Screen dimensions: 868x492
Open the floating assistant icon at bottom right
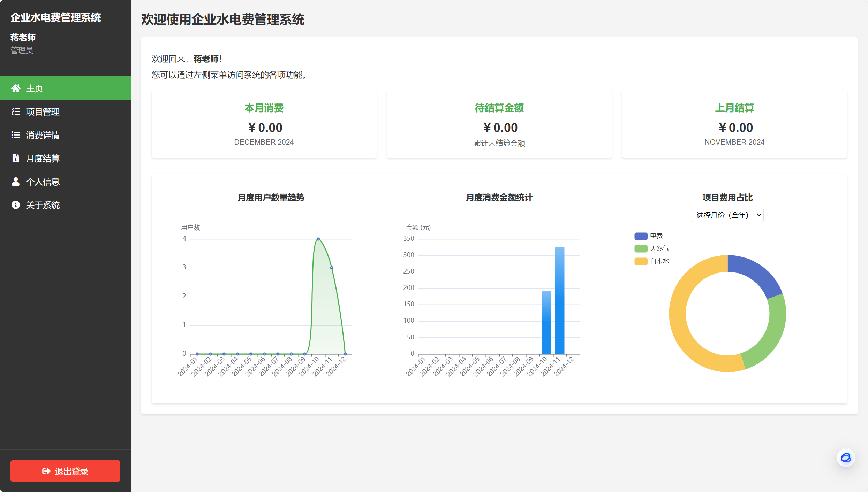point(846,458)
